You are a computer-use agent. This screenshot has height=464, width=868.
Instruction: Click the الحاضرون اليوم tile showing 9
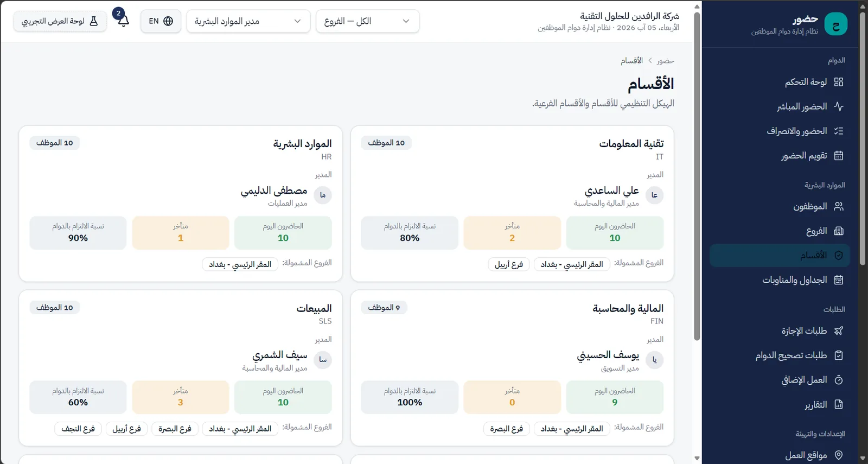click(615, 397)
